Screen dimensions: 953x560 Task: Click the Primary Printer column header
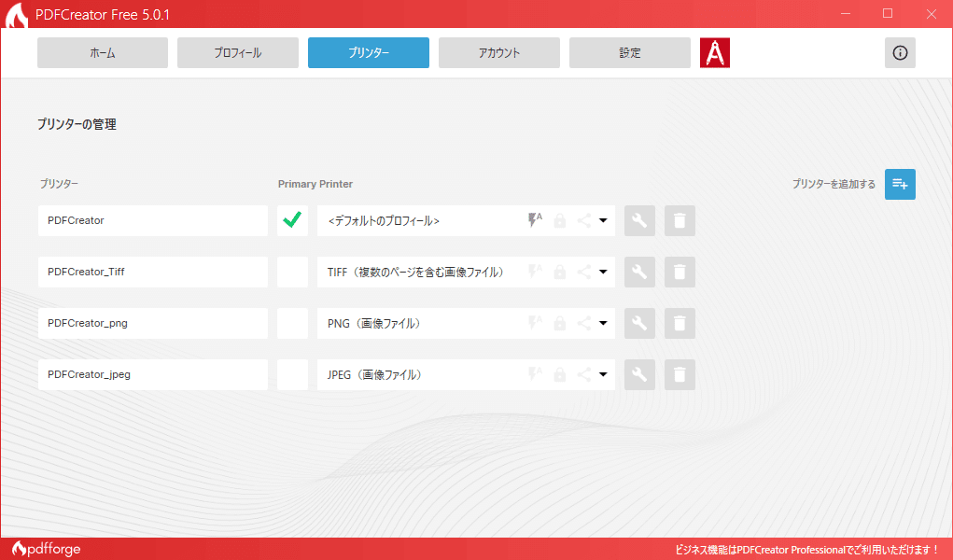coord(315,184)
